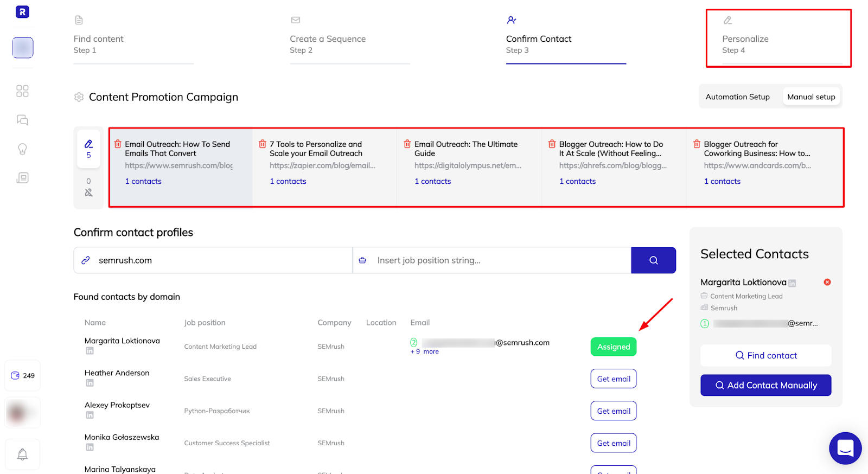868x474 pixels.
Task: Open Monika Gołaszewska's LinkedIn icon
Action: 90,447
